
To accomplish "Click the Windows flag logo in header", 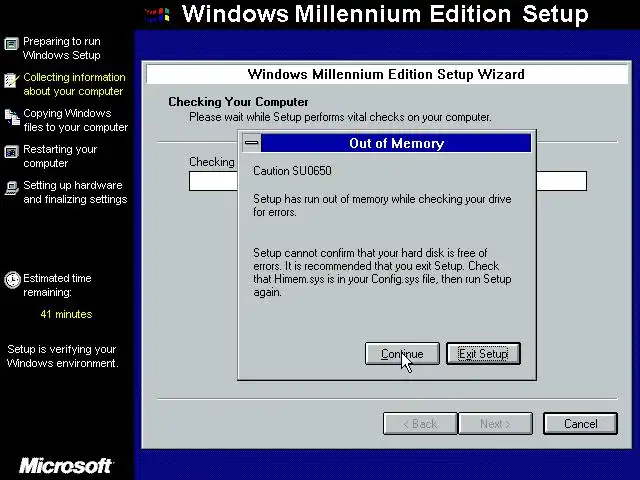I will tap(157, 15).
